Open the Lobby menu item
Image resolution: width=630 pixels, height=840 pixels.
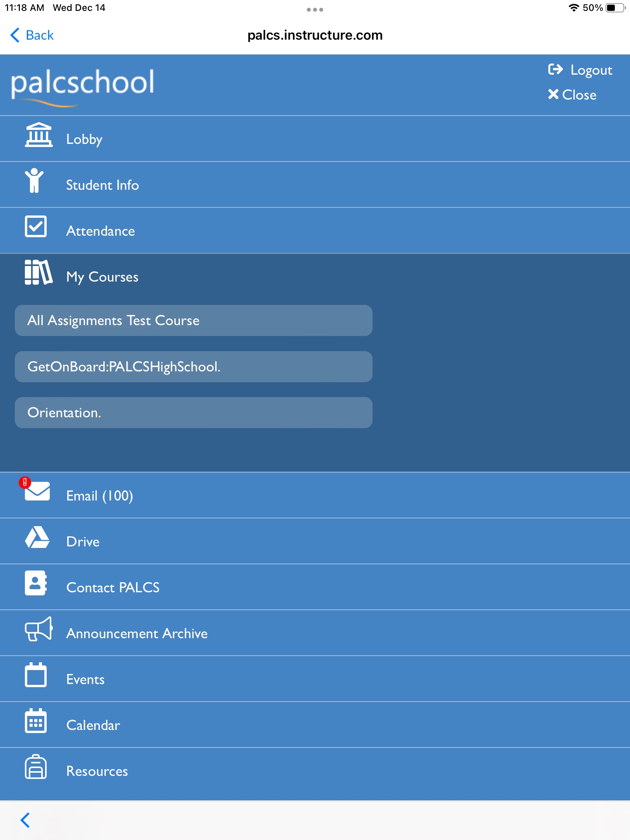(x=315, y=139)
